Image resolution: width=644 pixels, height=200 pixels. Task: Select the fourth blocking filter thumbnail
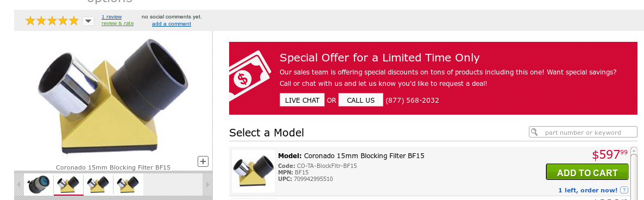[128, 184]
